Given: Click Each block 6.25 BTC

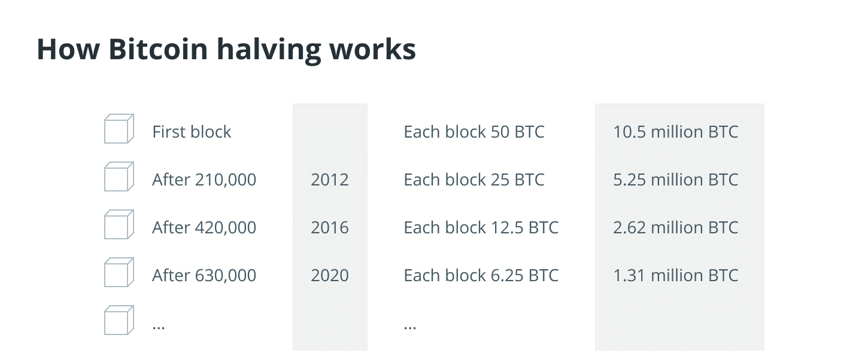Looking at the screenshot, I should 481,275.
